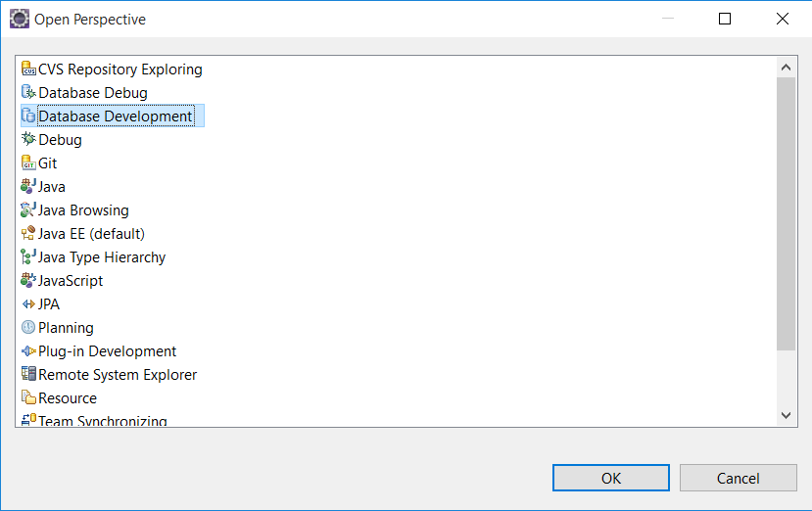The image size is (812, 511).
Task: Click the Remote System Explorer icon
Action: 28,374
